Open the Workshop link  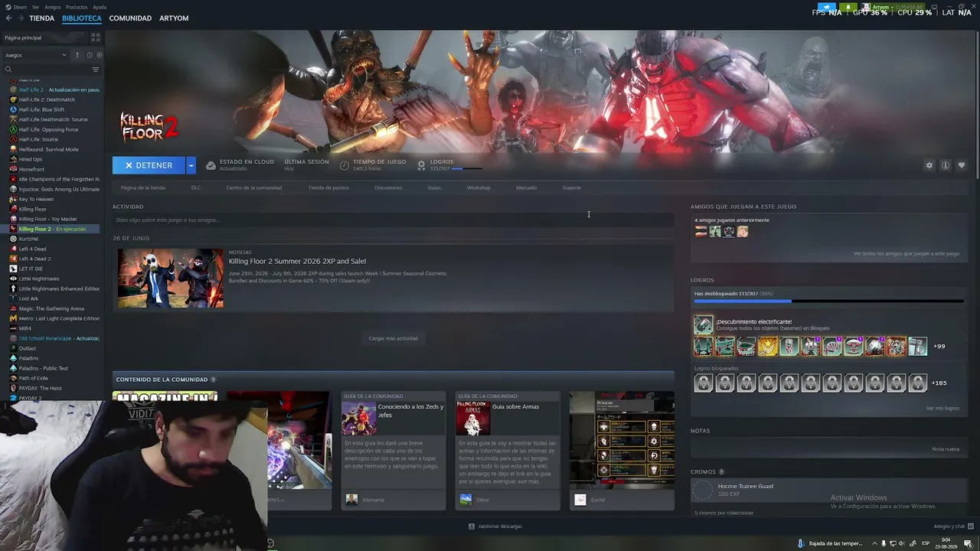point(479,187)
